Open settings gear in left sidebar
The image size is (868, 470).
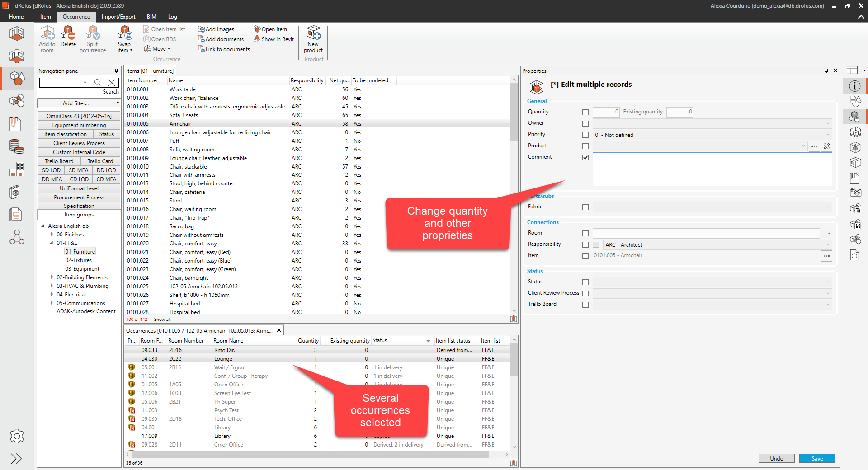[17, 436]
